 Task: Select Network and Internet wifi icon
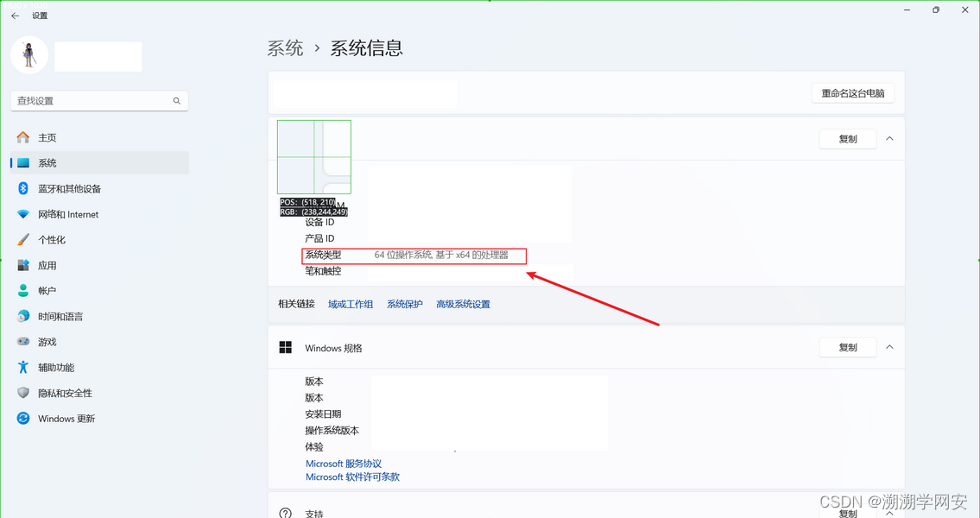coord(23,214)
